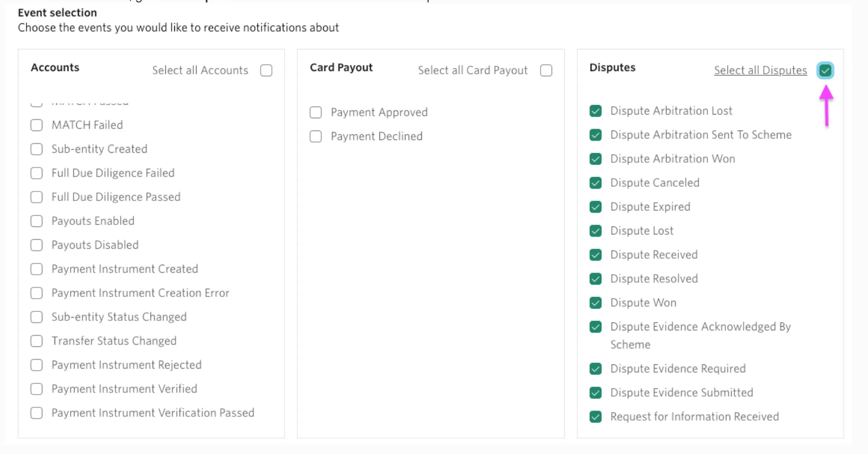
Task: Select Payment Instrument Creation Error checkbox
Action: point(37,293)
